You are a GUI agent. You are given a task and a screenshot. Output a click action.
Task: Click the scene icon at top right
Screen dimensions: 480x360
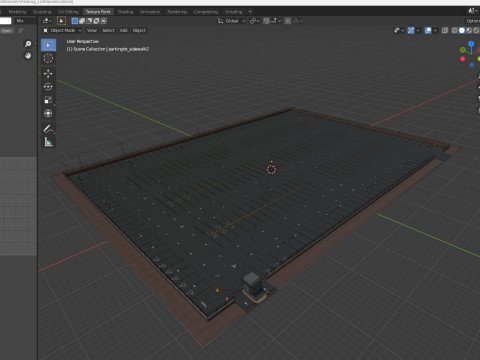pyautogui.click(x=472, y=11)
